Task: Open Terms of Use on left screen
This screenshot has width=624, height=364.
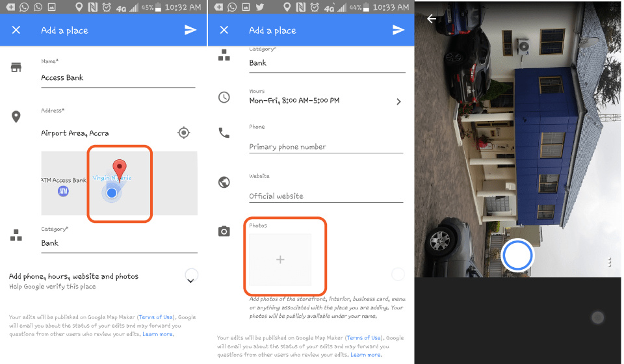Action: point(155,317)
